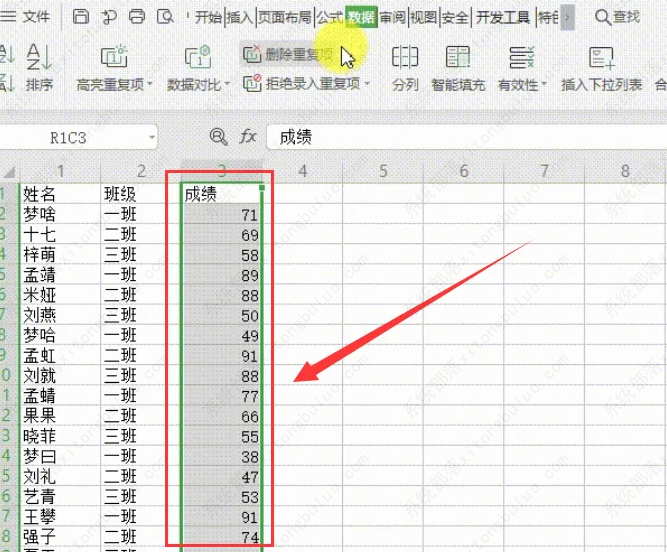Image resolution: width=667 pixels, height=552 pixels.
Task: Click the cell with name 孟虹
Action: click(x=60, y=356)
